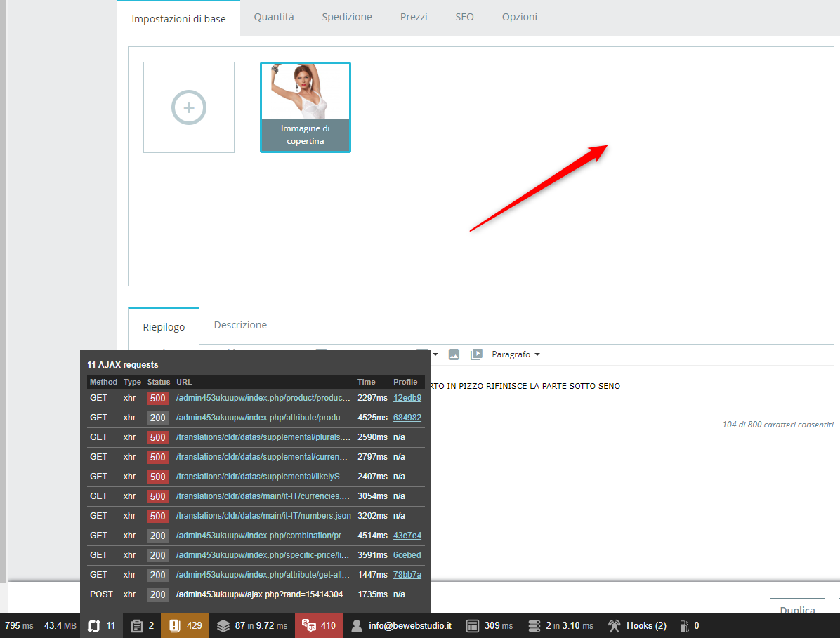Image resolution: width=840 pixels, height=638 pixels.
Task: Select the Riepilogo tab
Action: [164, 326]
